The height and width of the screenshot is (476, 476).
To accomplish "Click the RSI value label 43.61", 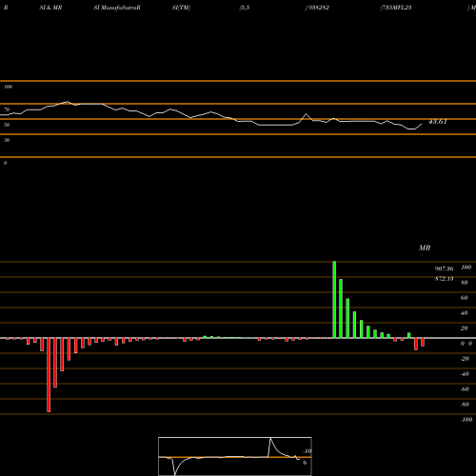I will click(438, 122).
